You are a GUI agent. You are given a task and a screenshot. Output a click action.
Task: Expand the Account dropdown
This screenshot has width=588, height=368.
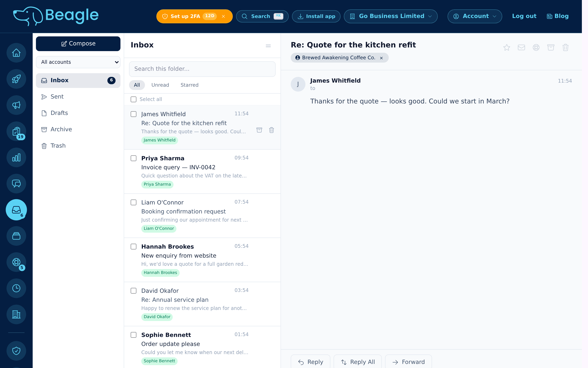pyautogui.click(x=475, y=16)
